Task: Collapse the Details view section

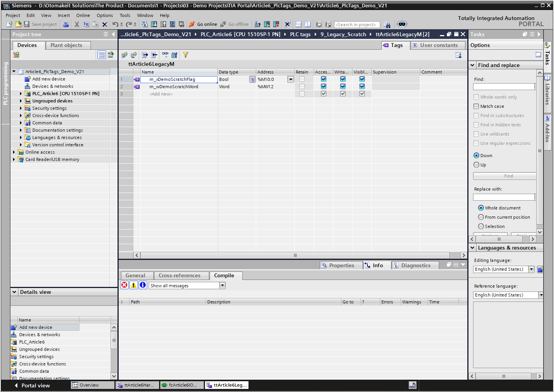Action: (14, 292)
